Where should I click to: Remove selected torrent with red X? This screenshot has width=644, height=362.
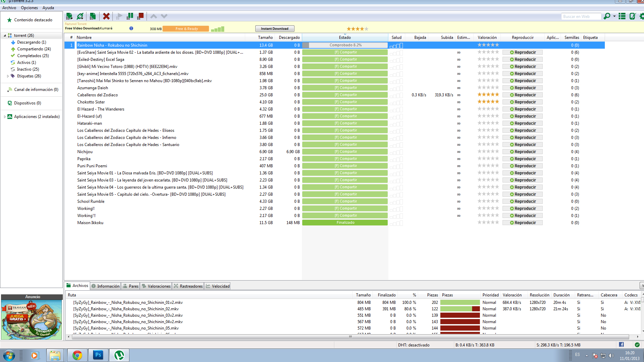106,16
